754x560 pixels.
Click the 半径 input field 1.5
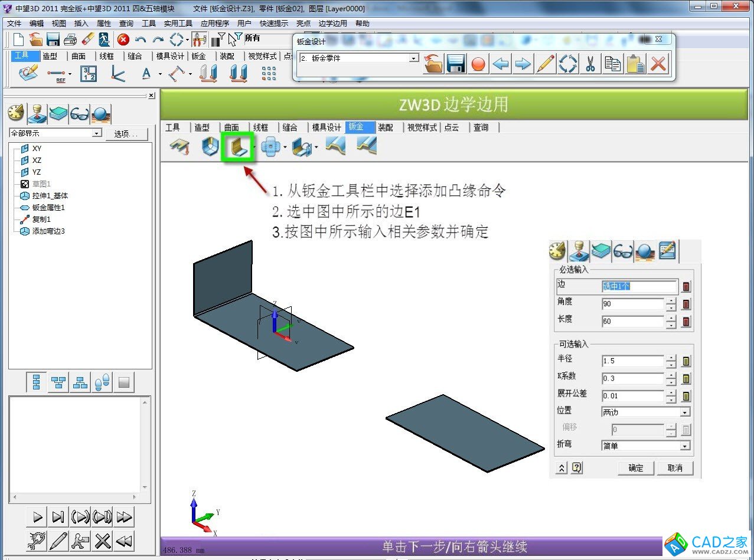pos(633,361)
